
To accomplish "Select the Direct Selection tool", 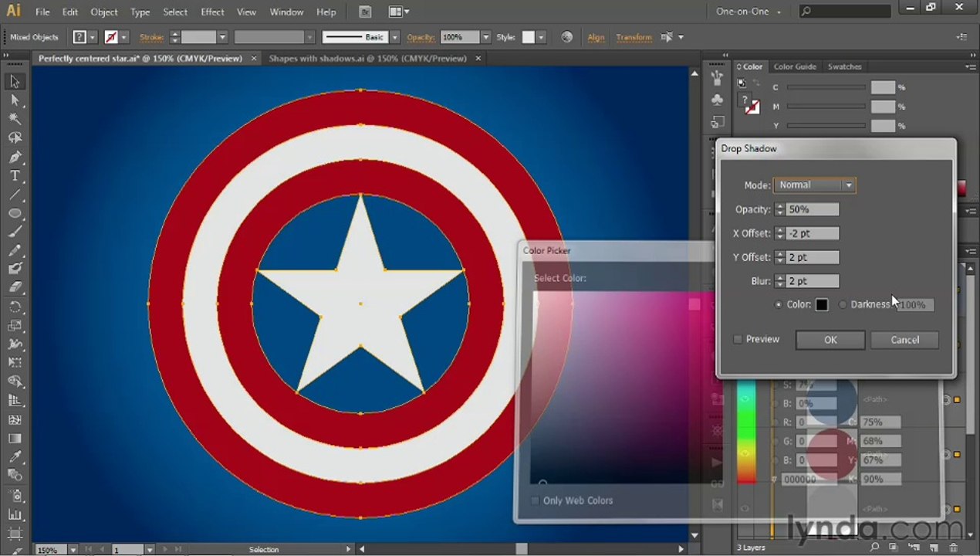I will coord(15,100).
